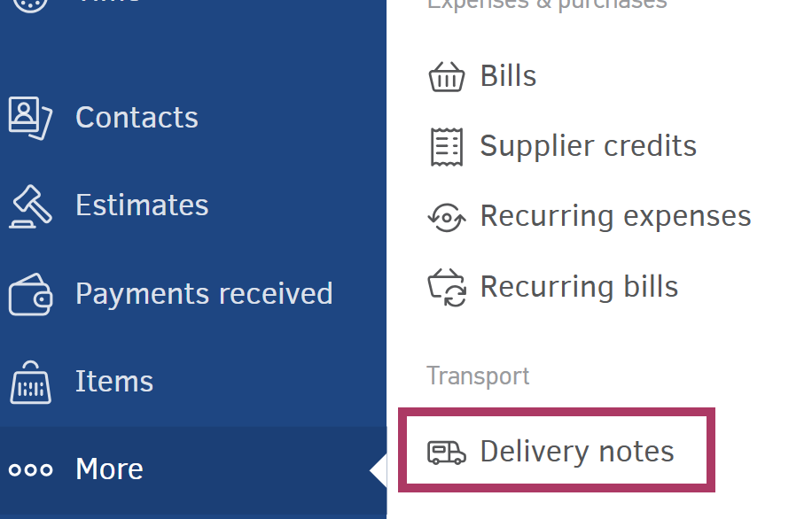
Task: Open Contacts from the sidebar text
Action: [137, 117]
